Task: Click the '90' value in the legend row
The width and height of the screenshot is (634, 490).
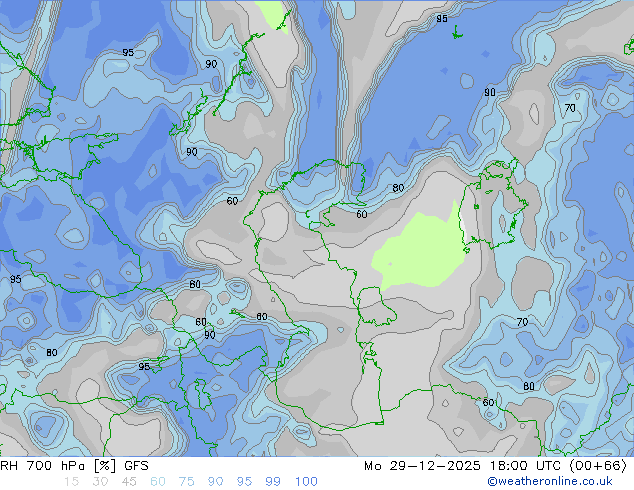Action: coord(215,482)
